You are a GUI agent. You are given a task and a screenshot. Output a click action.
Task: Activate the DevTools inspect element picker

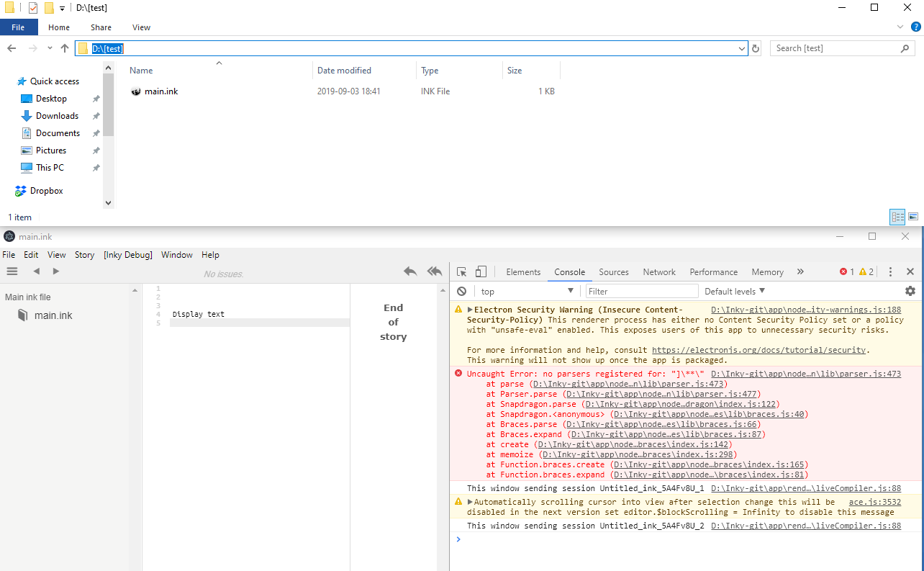click(461, 271)
